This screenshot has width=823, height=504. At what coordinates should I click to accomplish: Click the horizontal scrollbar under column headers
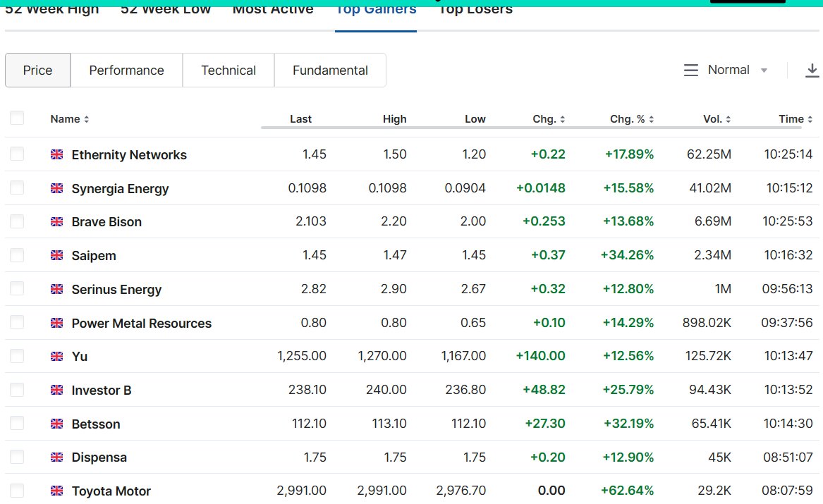point(530,127)
